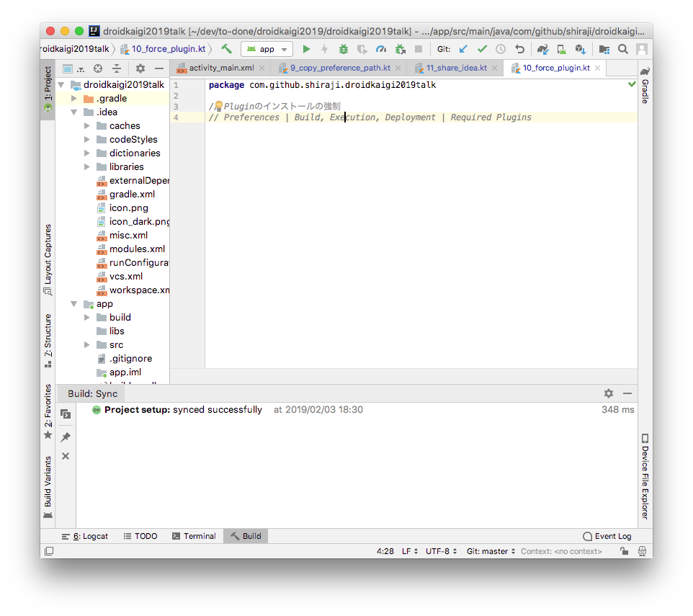Show Git history clock icon
The image size is (693, 616).
[501, 49]
